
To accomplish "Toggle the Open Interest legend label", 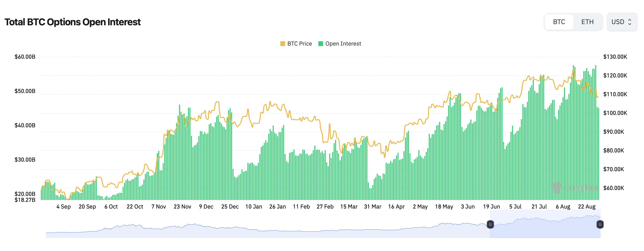I will tap(343, 44).
